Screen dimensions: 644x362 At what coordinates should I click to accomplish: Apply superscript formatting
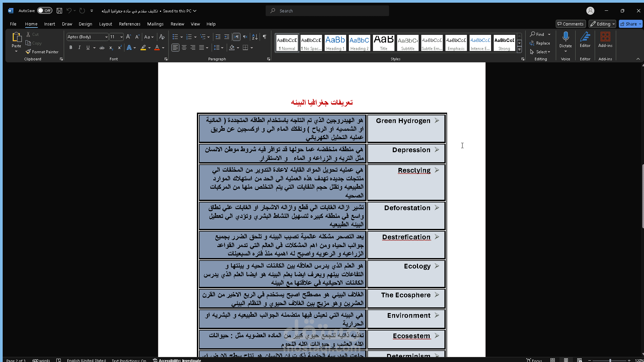click(119, 48)
